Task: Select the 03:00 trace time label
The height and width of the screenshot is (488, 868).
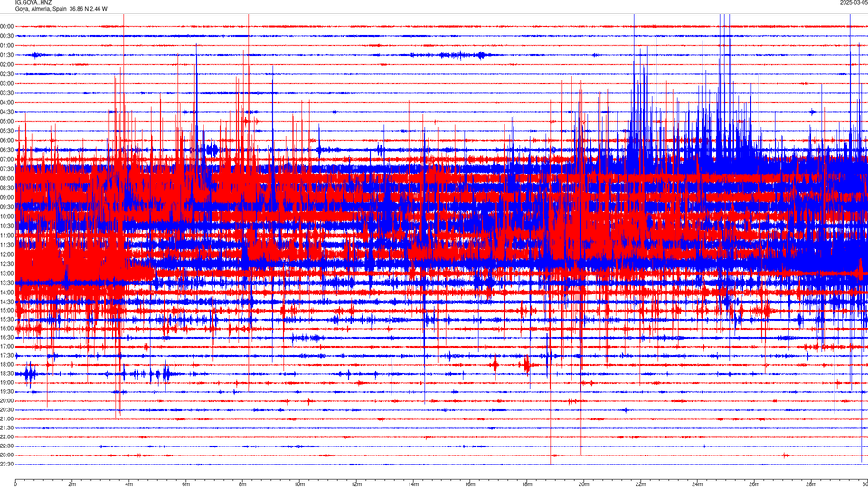Action: coord(7,83)
